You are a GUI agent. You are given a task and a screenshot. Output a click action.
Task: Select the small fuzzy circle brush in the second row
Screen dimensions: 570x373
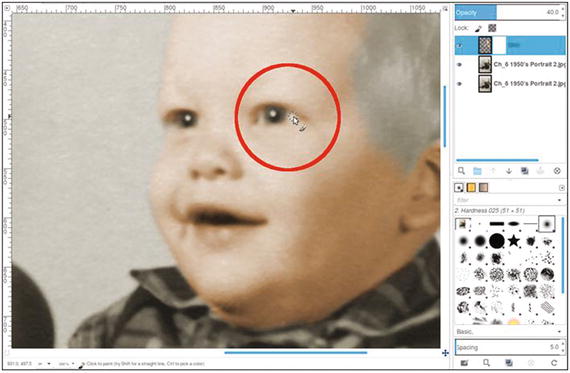tap(463, 241)
